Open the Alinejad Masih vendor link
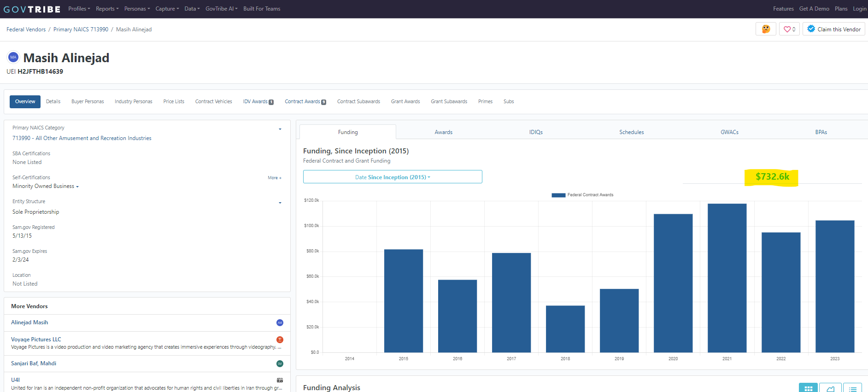This screenshot has width=868, height=392. click(x=29, y=322)
